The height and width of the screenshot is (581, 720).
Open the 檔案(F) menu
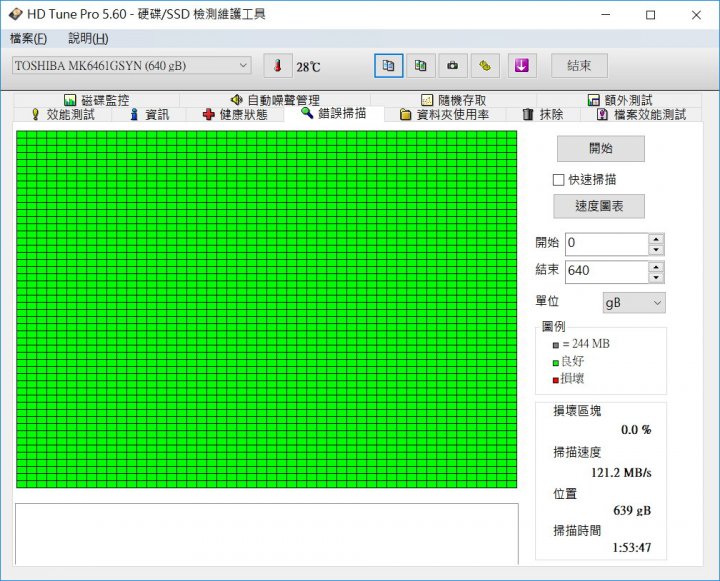[28, 39]
